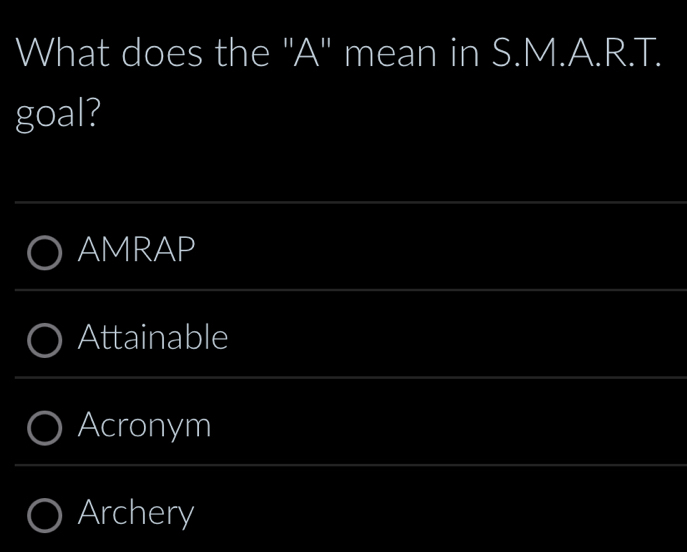Click the "Acronym" answer label
The image size is (687, 552).
point(144,426)
